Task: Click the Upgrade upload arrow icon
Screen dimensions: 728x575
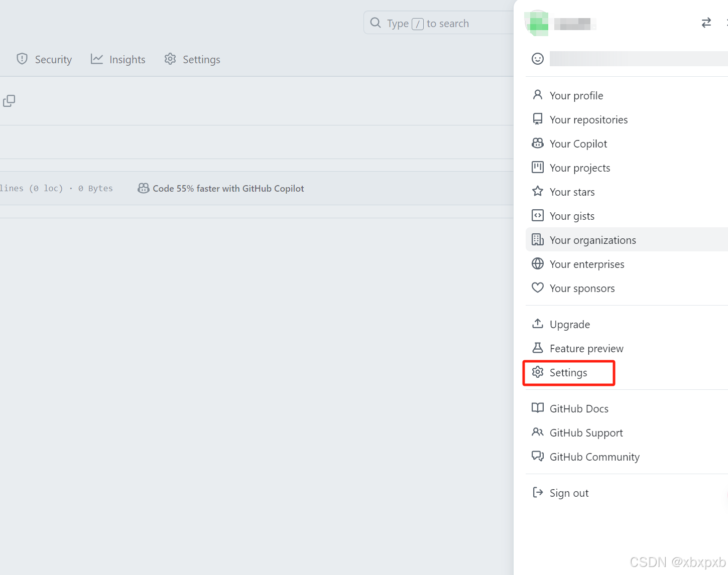Action: tap(538, 324)
